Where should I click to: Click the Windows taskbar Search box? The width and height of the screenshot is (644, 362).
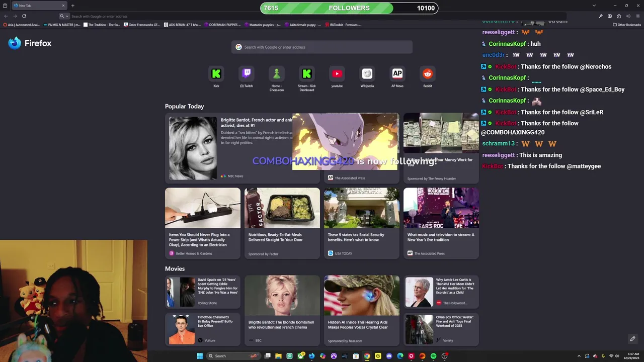click(x=233, y=356)
